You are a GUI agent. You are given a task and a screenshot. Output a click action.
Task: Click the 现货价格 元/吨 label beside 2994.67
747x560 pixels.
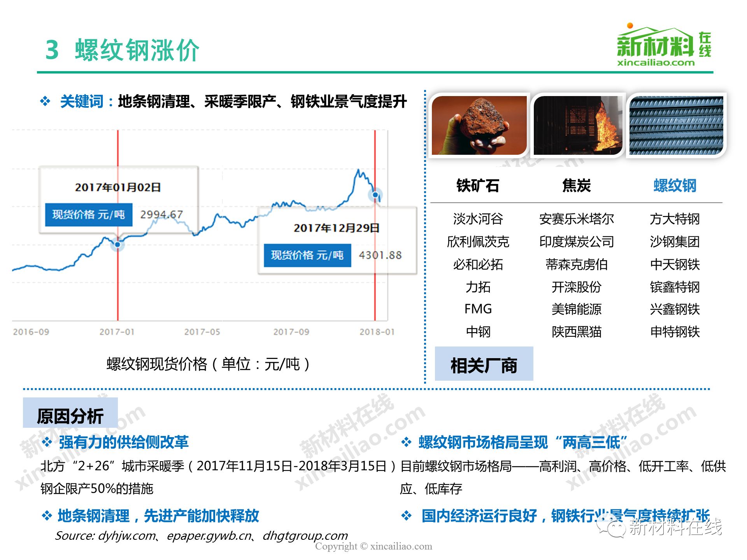89,214
